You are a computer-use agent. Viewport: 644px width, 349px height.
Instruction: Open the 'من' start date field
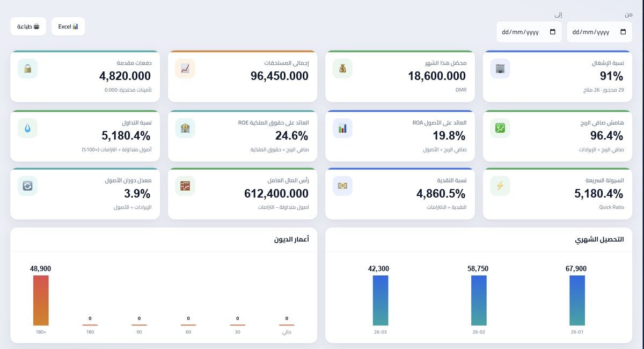point(599,32)
